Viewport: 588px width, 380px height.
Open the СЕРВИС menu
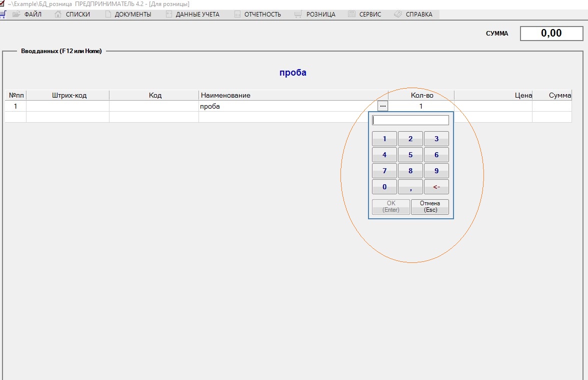pyautogui.click(x=369, y=15)
